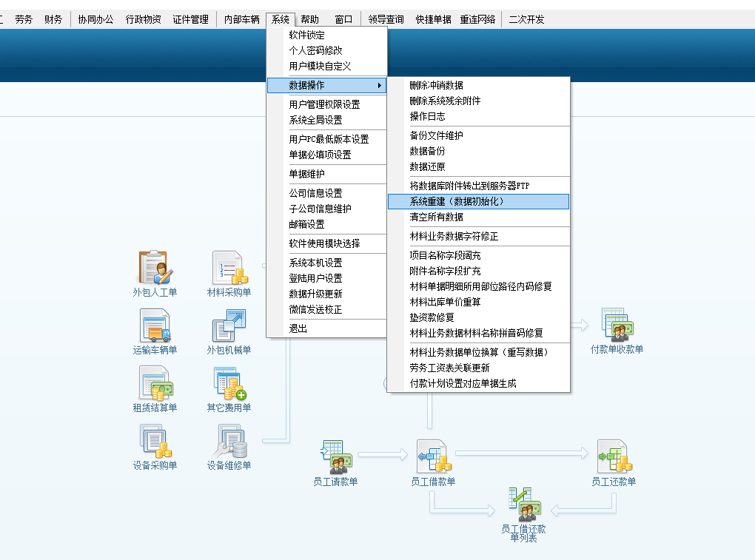755x560 pixels.
Task: Choose 数据备份 from the submenu
Action: [428, 151]
